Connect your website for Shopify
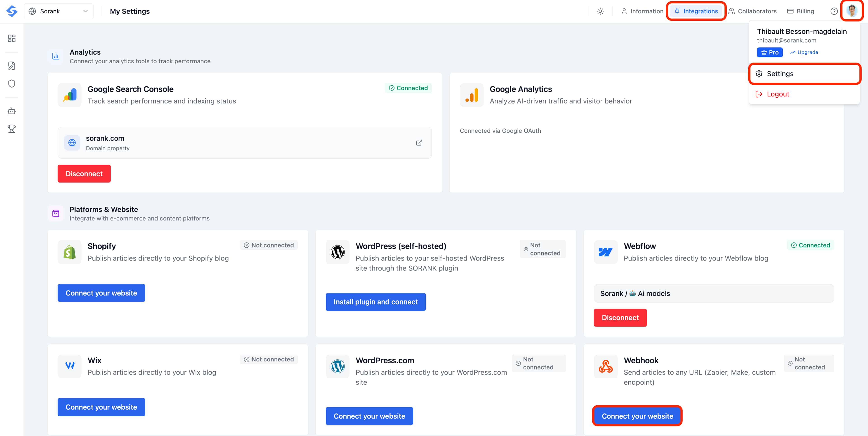Image resolution: width=868 pixels, height=436 pixels. 101,293
